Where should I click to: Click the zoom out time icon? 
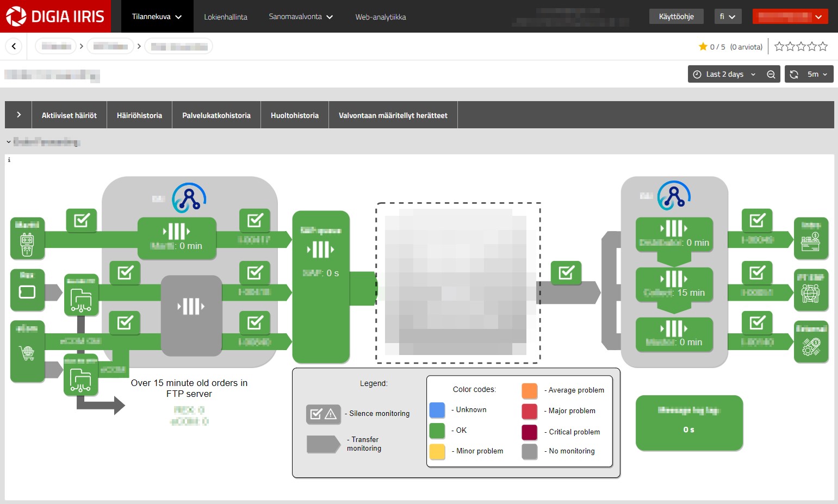[x=771, y=74]
